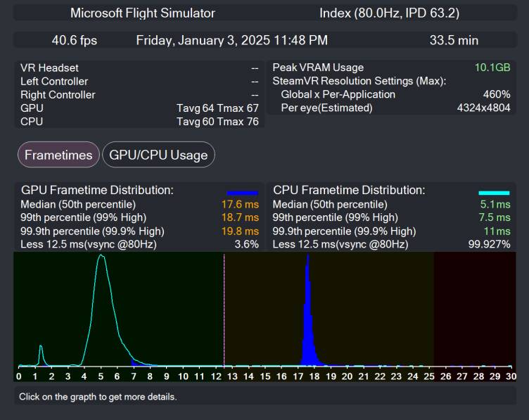Click the 40.6 fps value
This screenshot has width=529, height=420.
click(75, 41)
